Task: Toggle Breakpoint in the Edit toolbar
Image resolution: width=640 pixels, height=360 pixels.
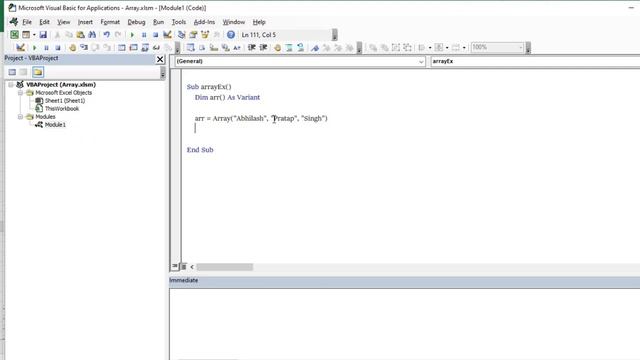Action: (x=278, y=48)
